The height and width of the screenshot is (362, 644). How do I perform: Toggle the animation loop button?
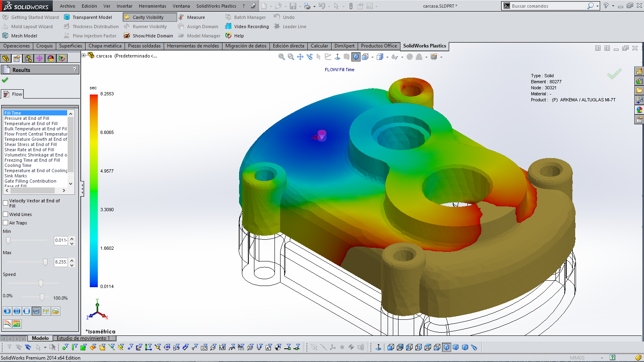click(36, 311)
